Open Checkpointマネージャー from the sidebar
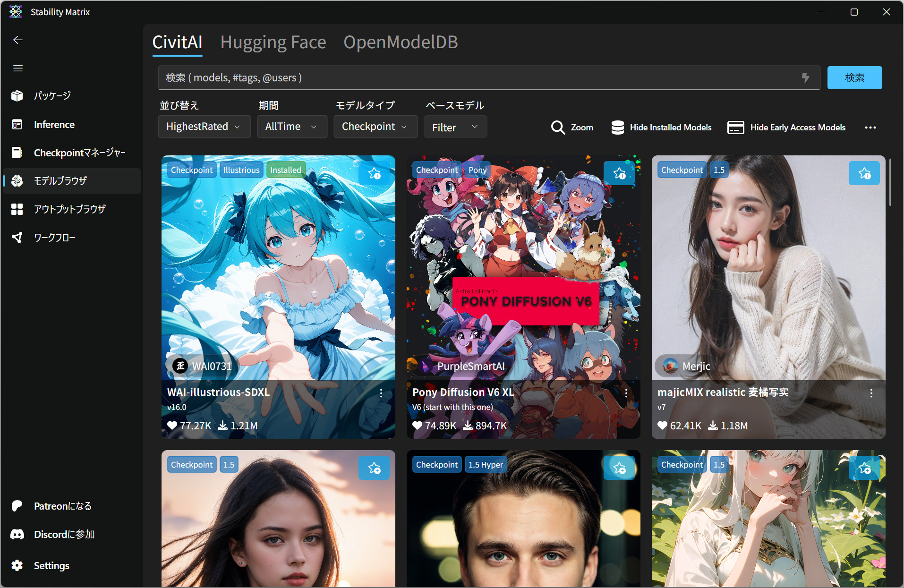This screenshot has width=904, height=588. (79, 153)
